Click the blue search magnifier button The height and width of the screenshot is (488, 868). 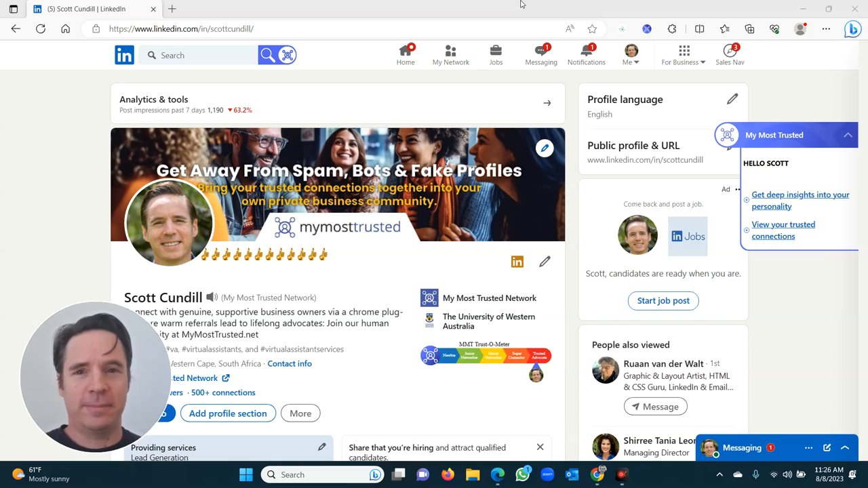[x=268, y=55]
